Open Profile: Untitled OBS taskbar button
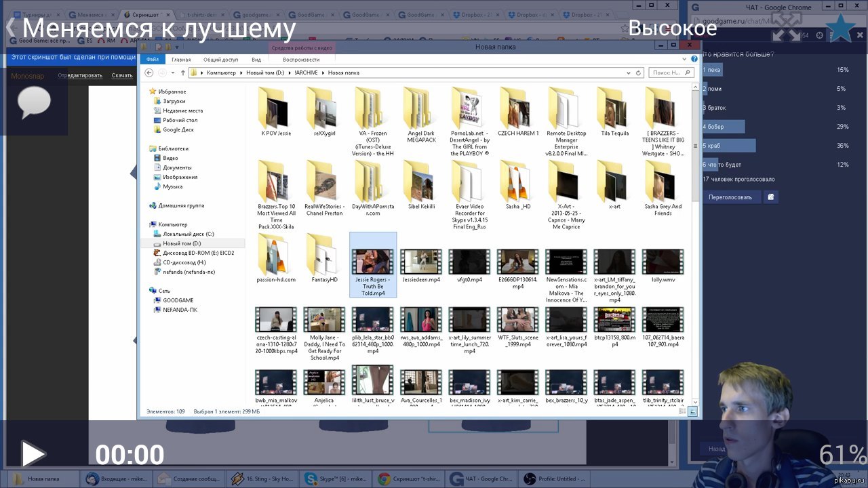 [x=554, y=479]
